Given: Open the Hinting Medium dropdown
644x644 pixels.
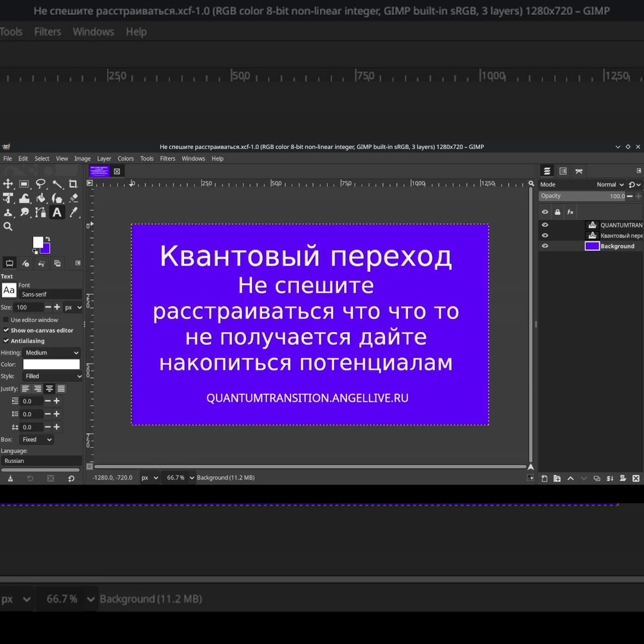Looking at the screenshot, I should (x=52, y=353).
